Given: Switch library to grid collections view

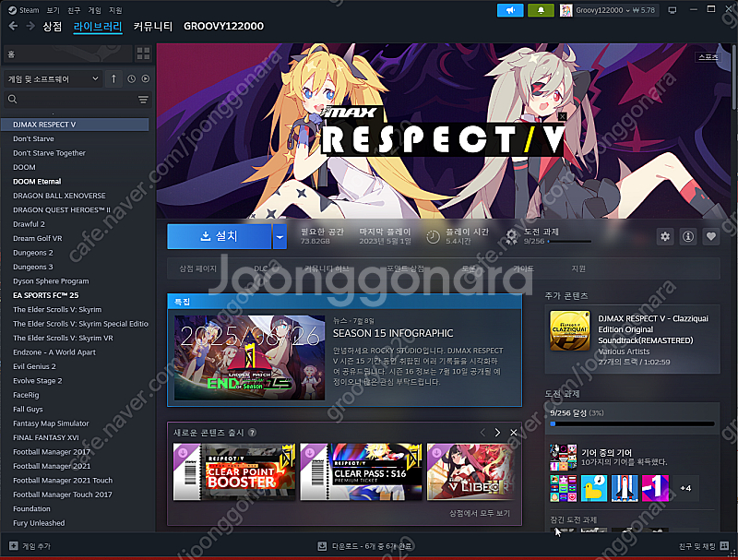Looking at the screenshot, I should [x=142, y=54].
